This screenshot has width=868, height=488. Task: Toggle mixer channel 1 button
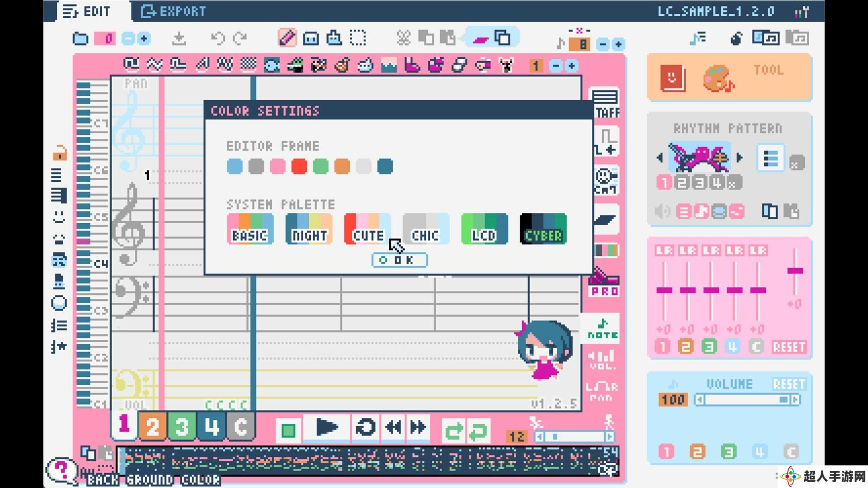(662, 347)
